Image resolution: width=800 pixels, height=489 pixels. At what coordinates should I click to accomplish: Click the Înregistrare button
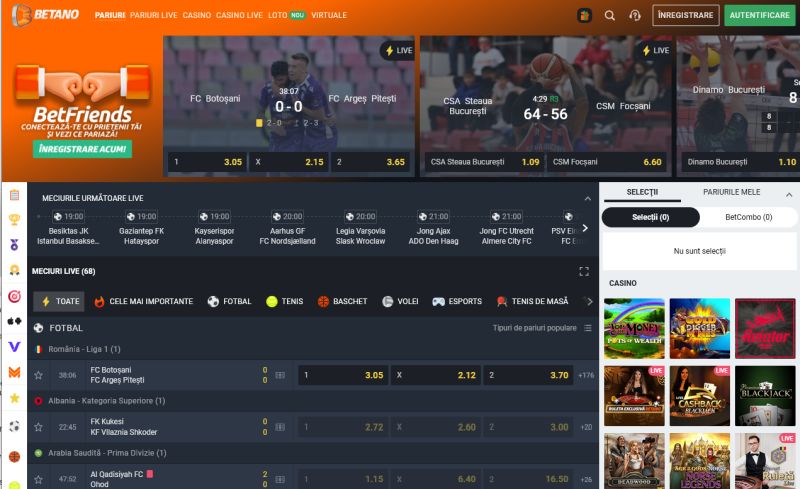pos(686,15)
